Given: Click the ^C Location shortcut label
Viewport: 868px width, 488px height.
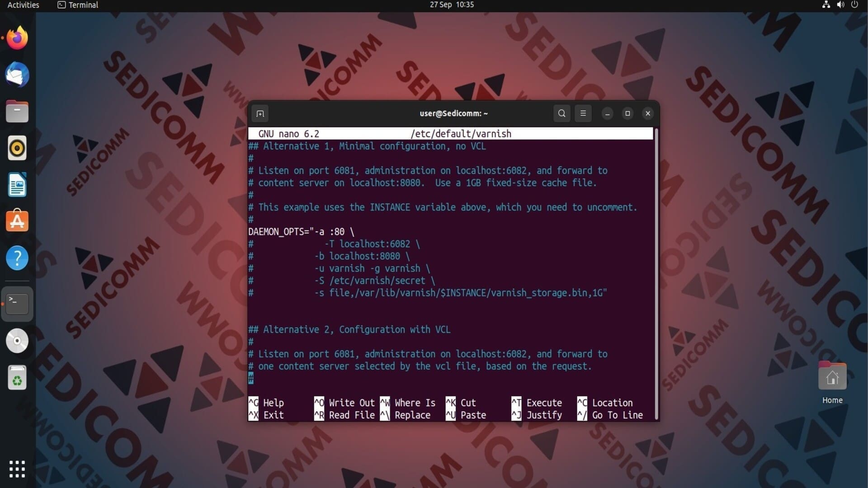Looking at the screenshot, I should point(605,403).
